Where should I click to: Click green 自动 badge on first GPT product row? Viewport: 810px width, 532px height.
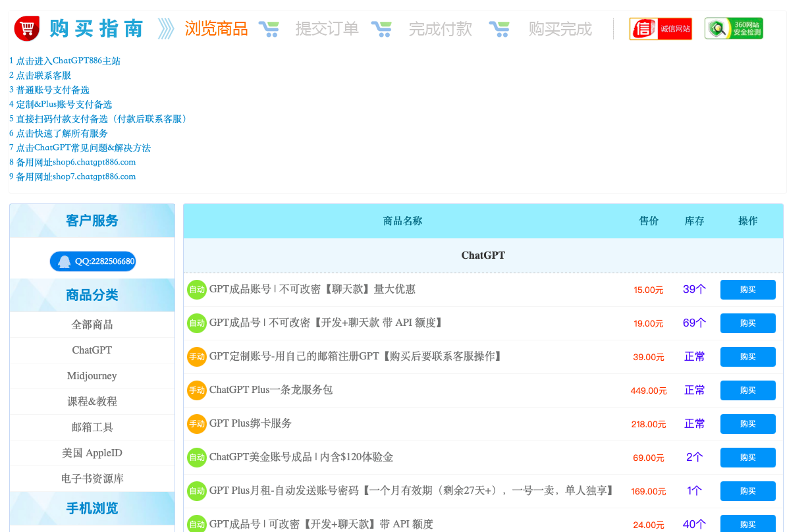coord(196,290)
